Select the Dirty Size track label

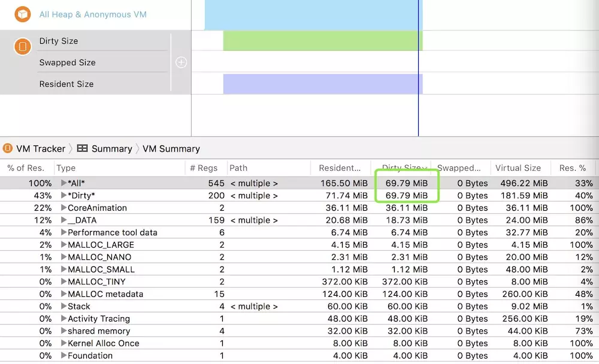59,41
